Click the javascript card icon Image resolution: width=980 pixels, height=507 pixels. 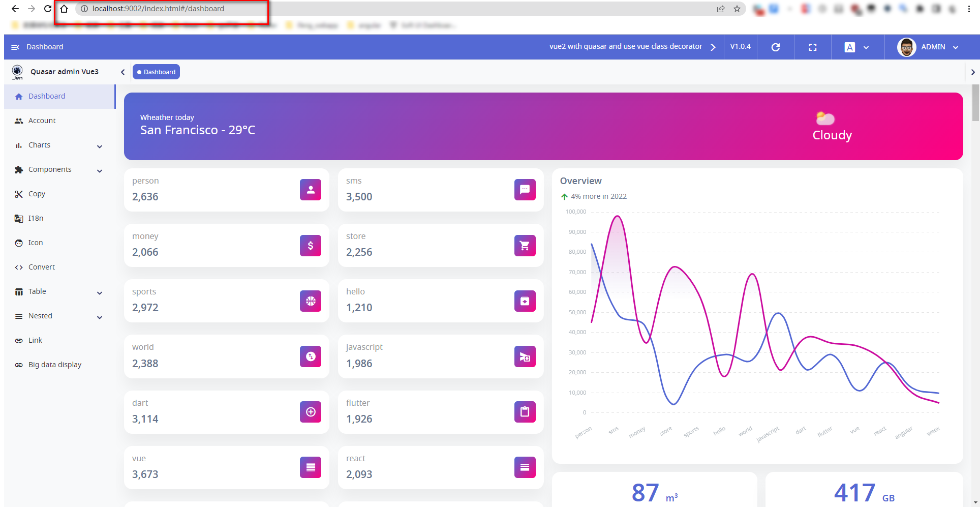coord(525,356)
